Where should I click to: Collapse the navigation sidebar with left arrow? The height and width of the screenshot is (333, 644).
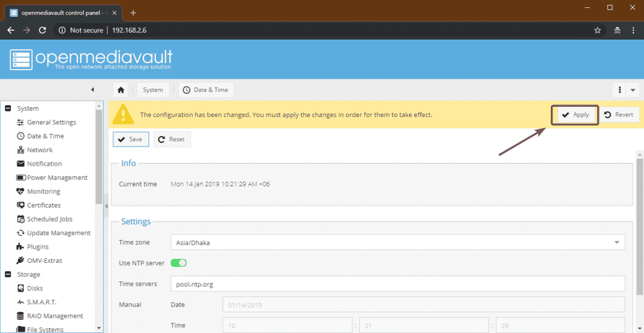pyautogui.click(x=93, y=90)
